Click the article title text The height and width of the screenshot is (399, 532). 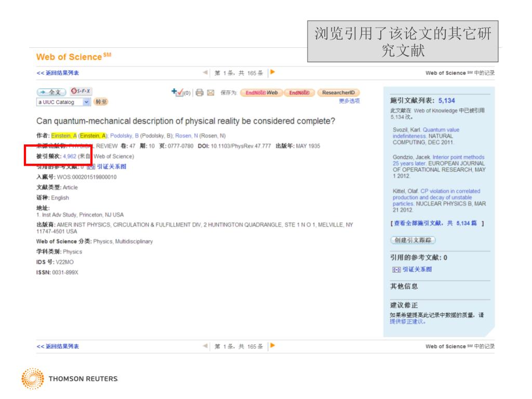click(185, 121)
